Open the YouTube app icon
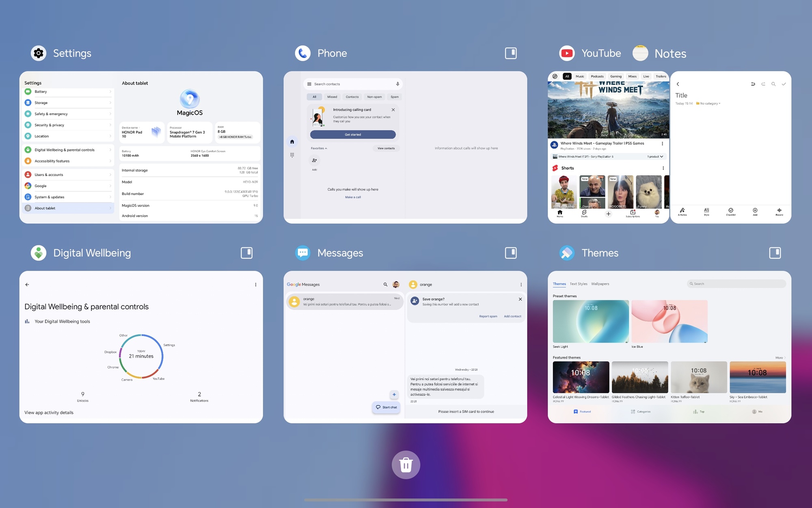Screen dimensions: 812x508 tap(567, 53)
